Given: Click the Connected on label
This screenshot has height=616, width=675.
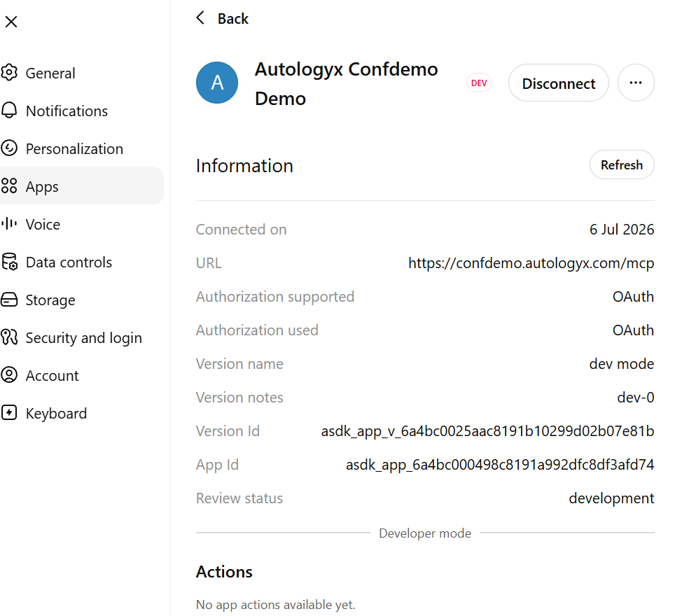Looking at the screenshot, I should point(241,230).
